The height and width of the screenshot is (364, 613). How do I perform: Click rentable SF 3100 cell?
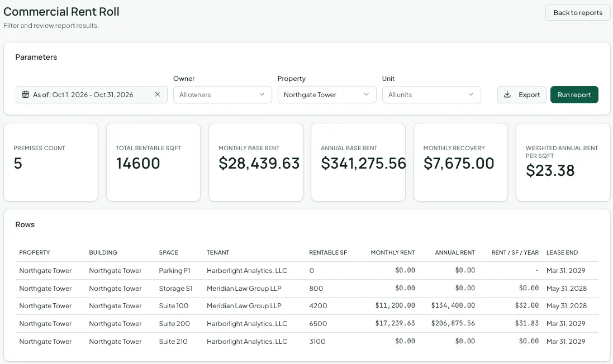tap(317, 341)
